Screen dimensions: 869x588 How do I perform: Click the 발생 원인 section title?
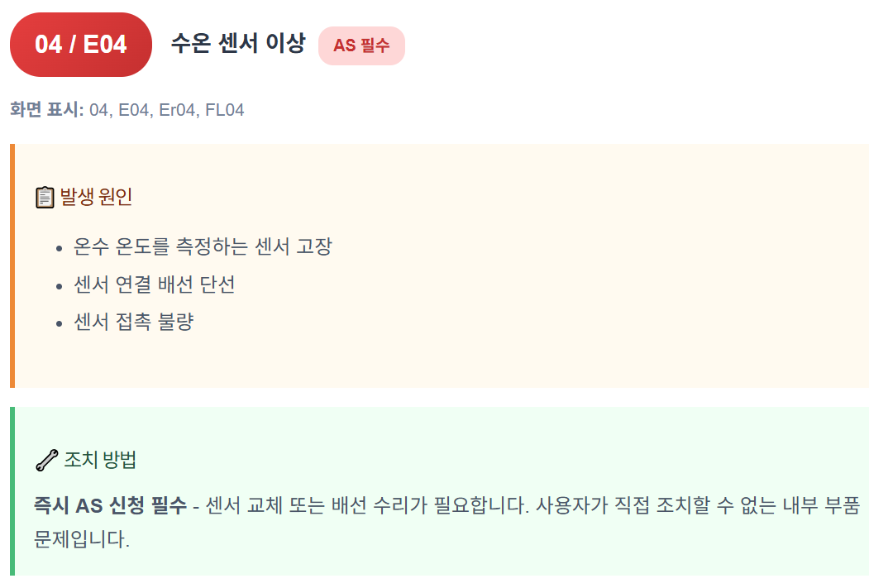click(x=96, y=197)
